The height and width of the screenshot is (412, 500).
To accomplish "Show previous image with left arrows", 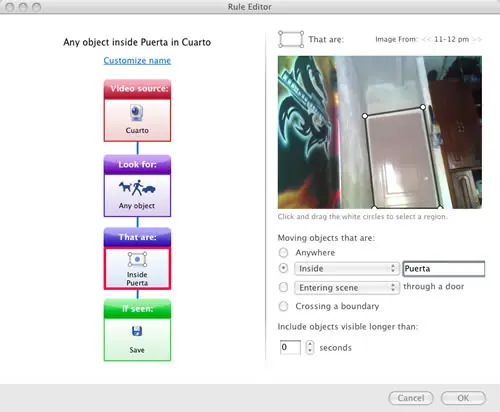I will tap(426, 39).
